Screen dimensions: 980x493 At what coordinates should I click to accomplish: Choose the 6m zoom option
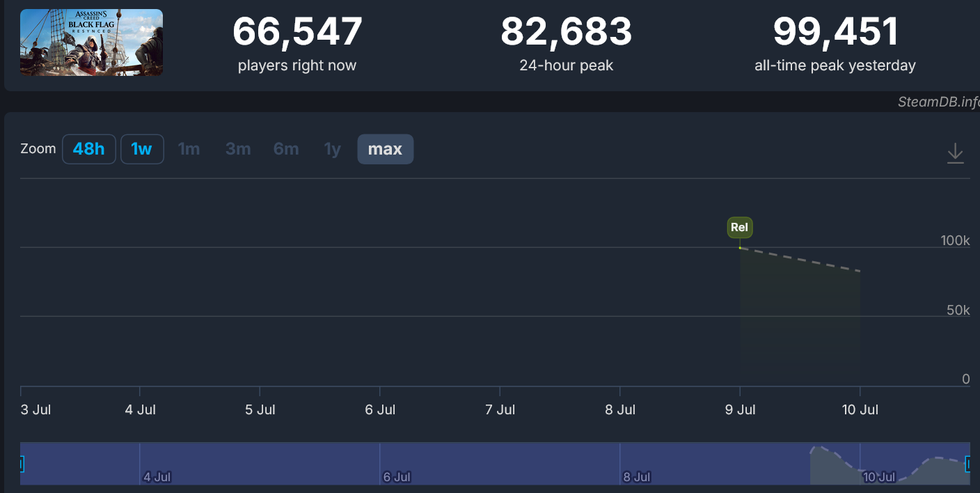286,149
